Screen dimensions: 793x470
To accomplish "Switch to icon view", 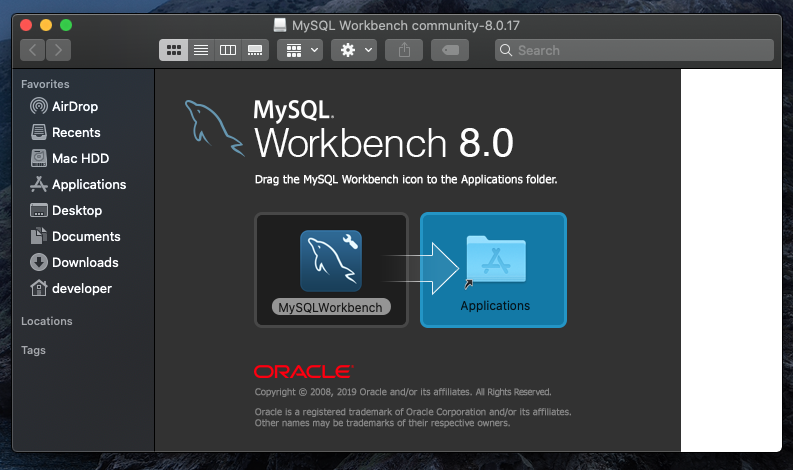I will pyautogui.click(x=173, y=50).
